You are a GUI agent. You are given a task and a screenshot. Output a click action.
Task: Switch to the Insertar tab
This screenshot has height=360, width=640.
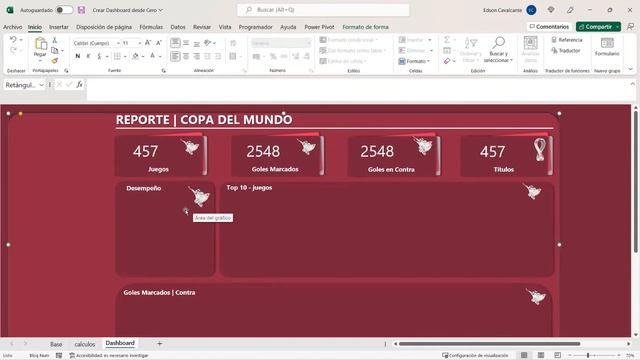click(59, 27)
